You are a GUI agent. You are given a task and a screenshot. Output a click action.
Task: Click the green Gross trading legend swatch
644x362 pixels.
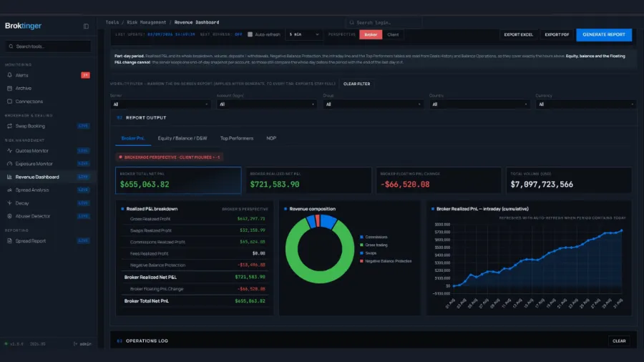(361, 245)
